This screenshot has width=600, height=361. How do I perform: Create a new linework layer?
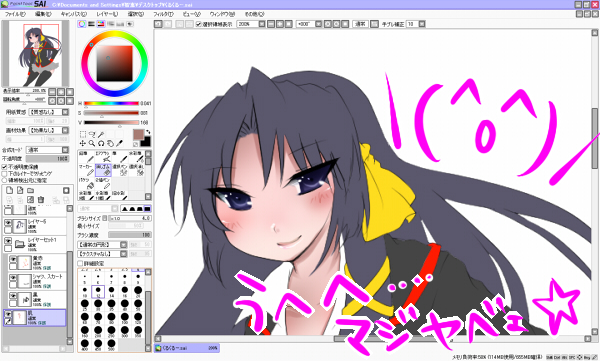tap(20, 190)
